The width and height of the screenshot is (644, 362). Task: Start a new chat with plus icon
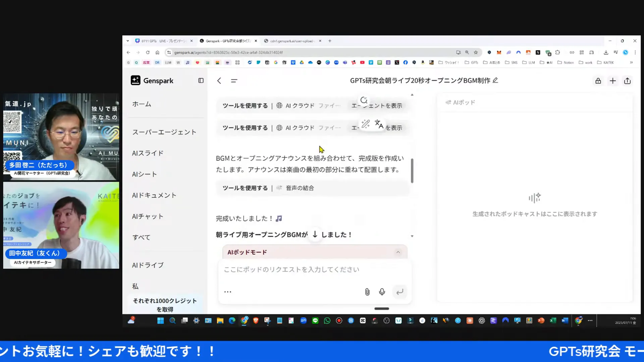(x=613, y=81)
